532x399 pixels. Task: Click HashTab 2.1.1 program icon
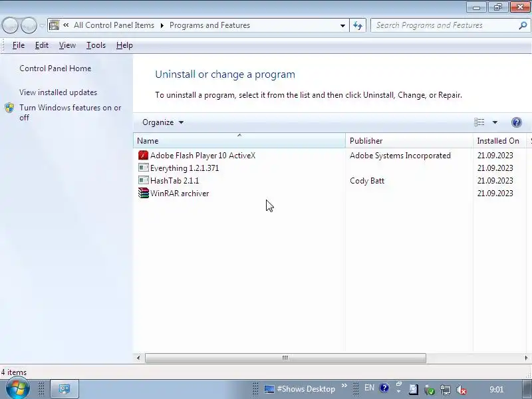143,180
